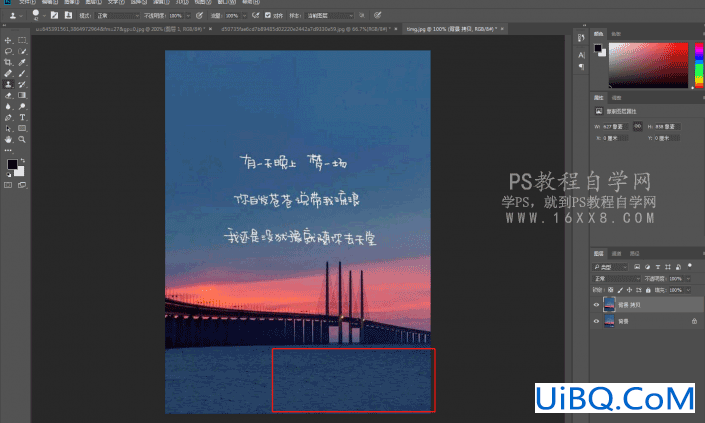The image size is (705, 423).
Task: Select the Lasso tool
Action: tap(8, 51)
